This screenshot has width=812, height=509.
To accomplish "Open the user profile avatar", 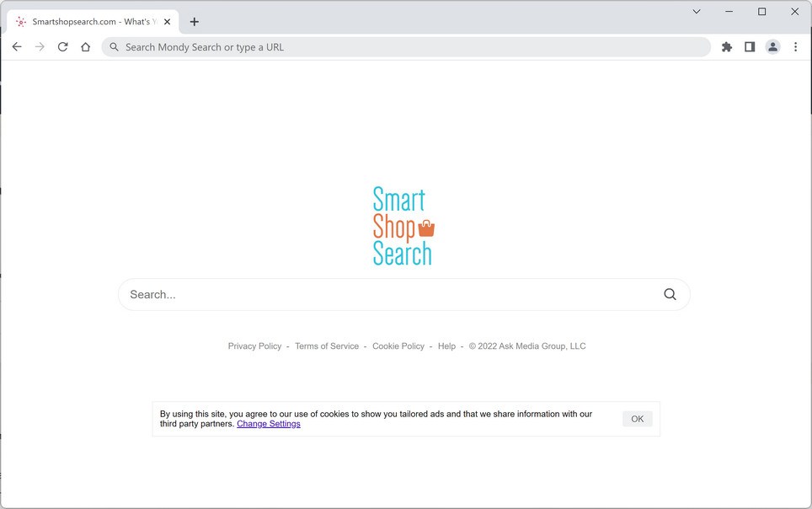I will (x=772, y=47).
